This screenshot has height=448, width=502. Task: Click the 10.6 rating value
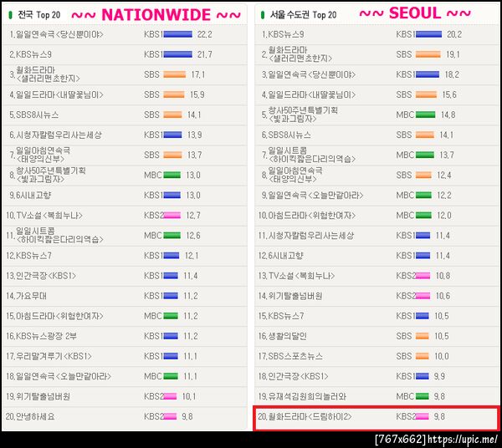click(x=443, y=296)
